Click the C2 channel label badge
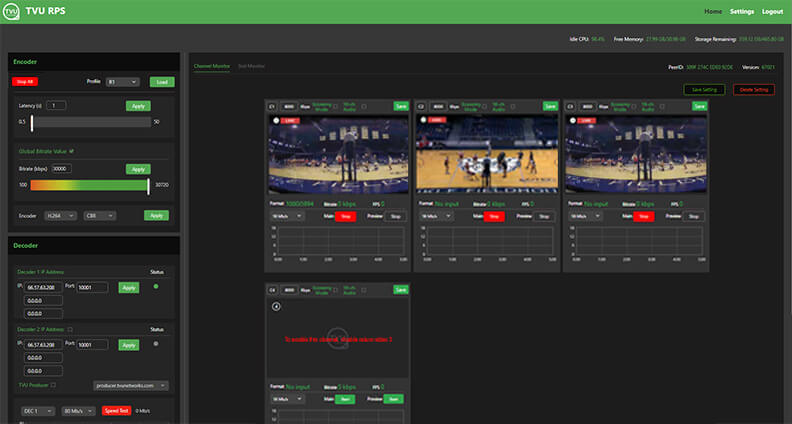 [421, 107]
